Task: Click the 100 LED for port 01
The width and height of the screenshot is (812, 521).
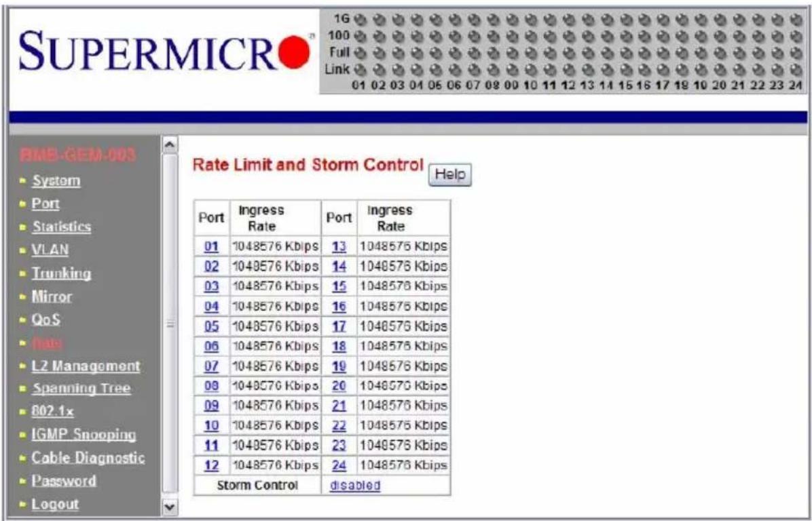Action: [361, 36]
